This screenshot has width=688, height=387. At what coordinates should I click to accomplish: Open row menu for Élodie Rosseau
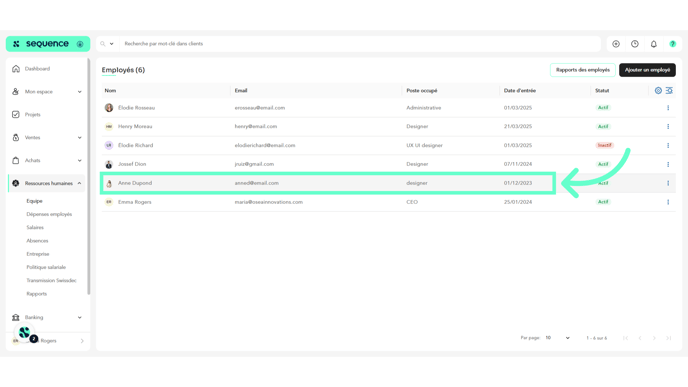668,108
